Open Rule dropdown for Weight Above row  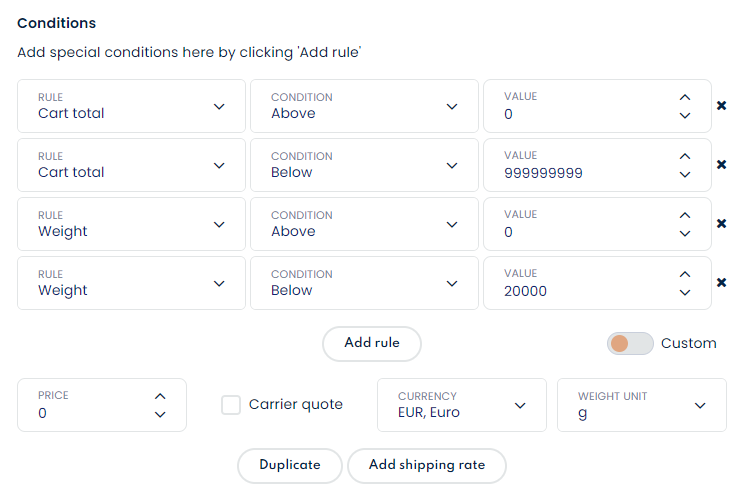point(131,224)
